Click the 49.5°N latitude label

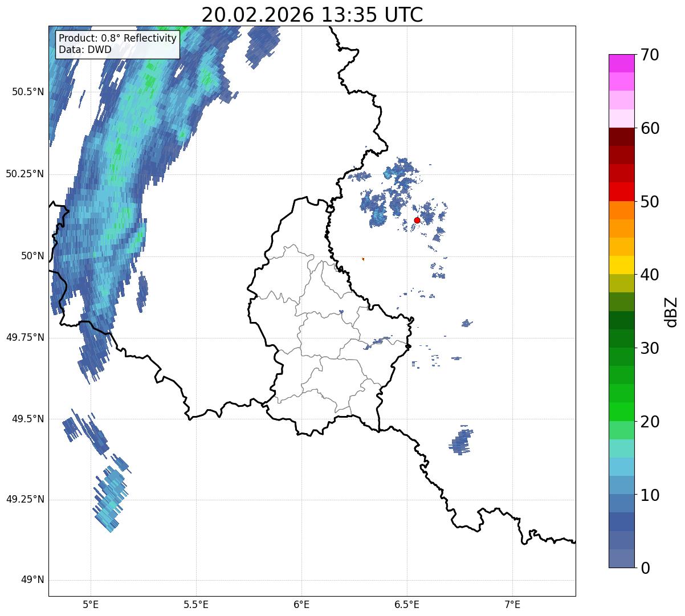point(27,419)
